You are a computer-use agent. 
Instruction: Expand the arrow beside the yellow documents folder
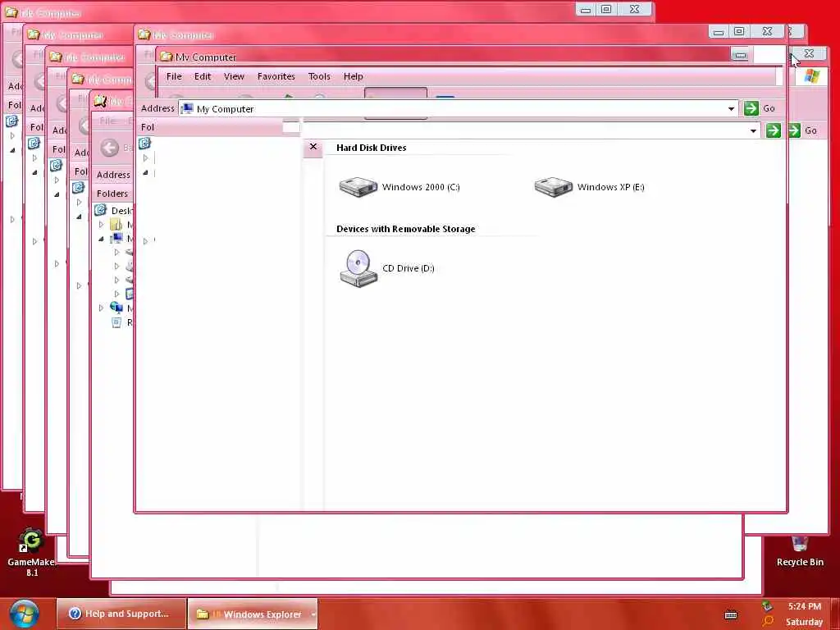pyautogui.click(x=101, y=225)
